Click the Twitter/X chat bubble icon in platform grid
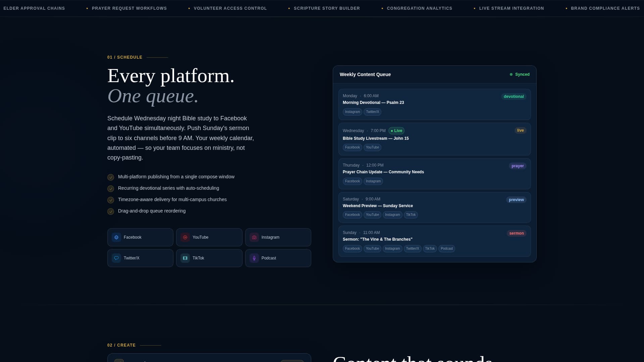644x362 pixels. pos(116,258)
